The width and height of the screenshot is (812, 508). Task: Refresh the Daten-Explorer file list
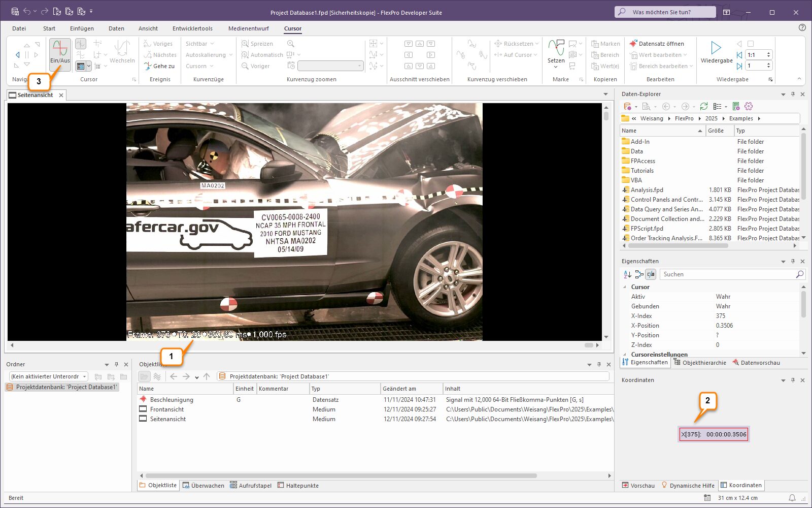703,106
